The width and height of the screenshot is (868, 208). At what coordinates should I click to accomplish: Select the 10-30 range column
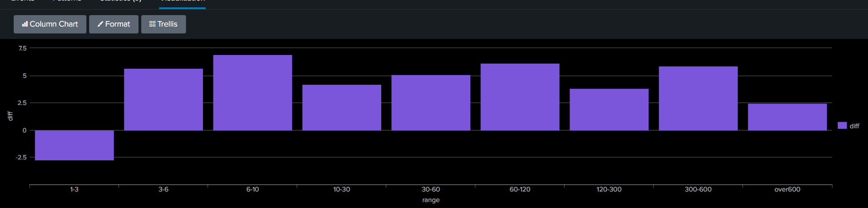coord(342,108)
